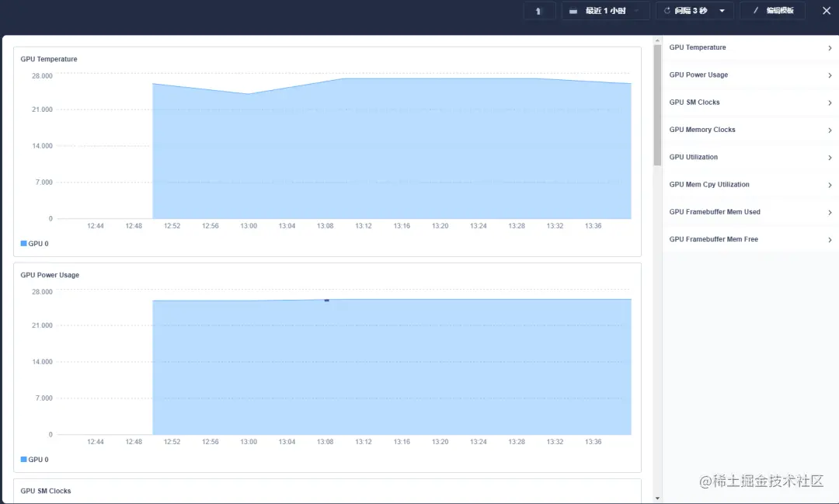Viewport: 839px width, 504px height.
Task: Click the button labeled 1 in the toolbar
Action: point(539,11)
